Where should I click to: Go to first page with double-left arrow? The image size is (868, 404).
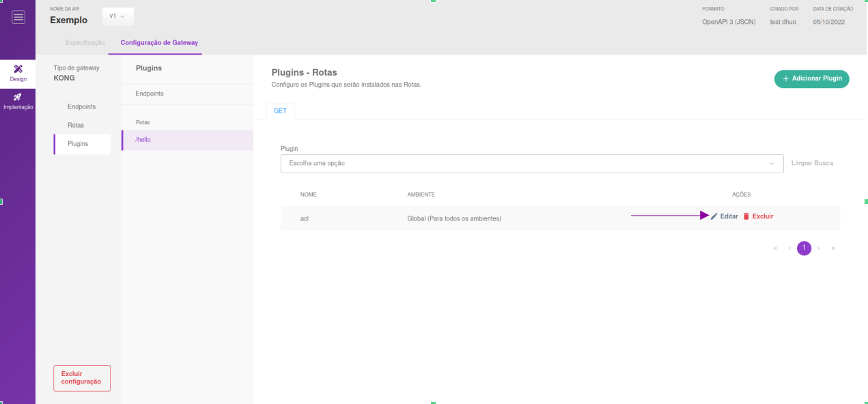coord(775,248)
